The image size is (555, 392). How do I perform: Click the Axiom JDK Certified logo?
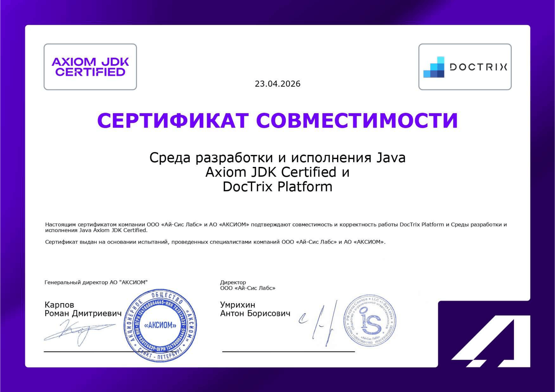click(x=90, y=67)
